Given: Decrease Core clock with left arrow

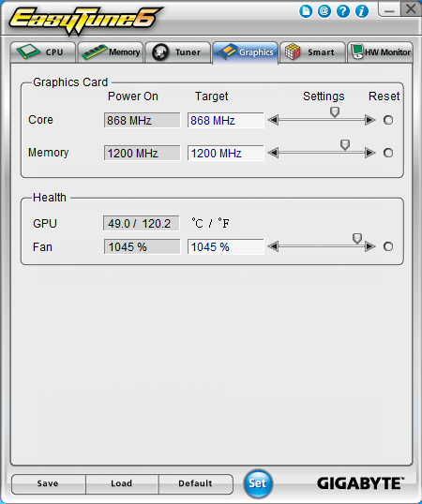Looking at the screenshot, I should [273, 120].
